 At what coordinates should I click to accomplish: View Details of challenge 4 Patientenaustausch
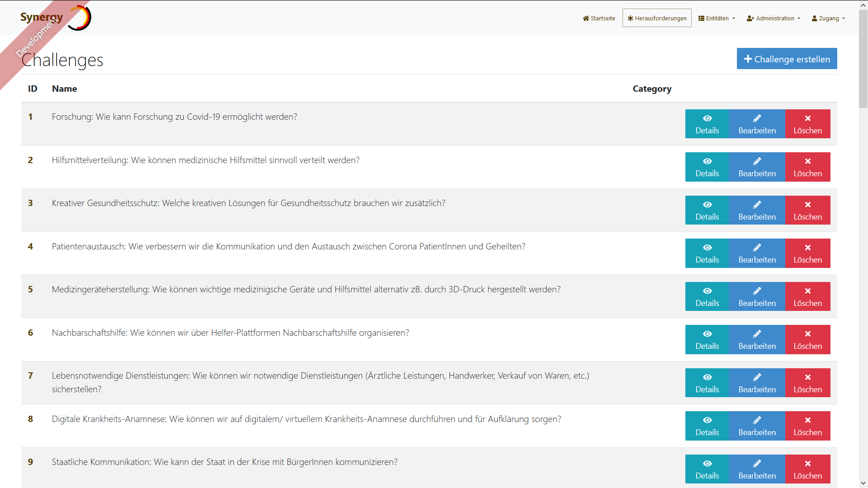[x=707, y=253]
